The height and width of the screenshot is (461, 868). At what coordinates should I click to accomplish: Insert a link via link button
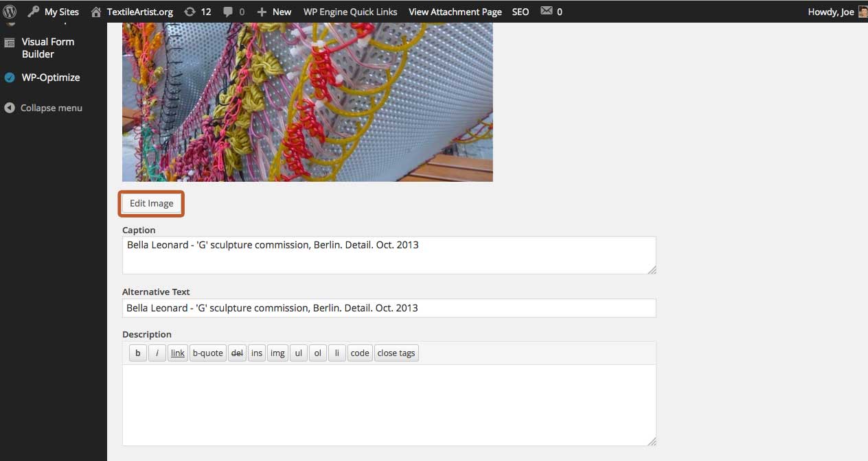178,353
